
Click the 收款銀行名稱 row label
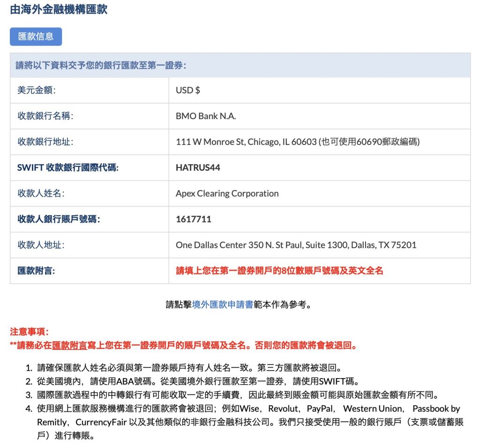pos(45,116)
